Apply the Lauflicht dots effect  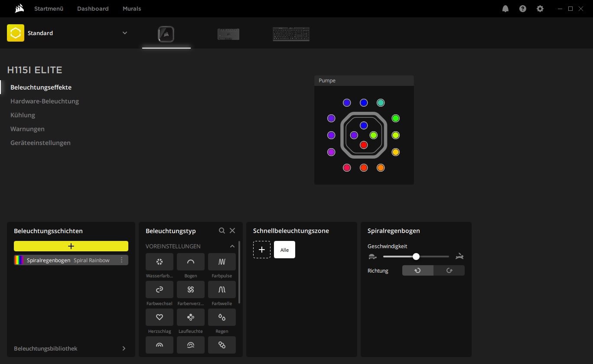[x=191, y=317]
